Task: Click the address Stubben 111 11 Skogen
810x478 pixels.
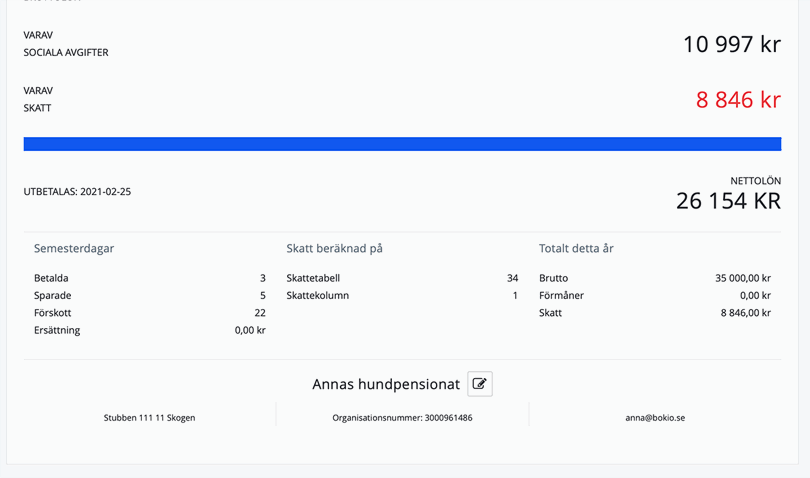Action: point(149,418)
